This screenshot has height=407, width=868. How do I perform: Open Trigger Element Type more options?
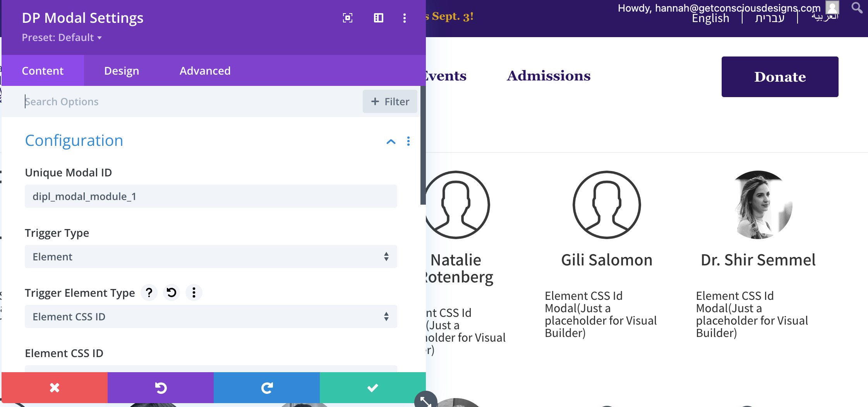click(x=194, y=292)
